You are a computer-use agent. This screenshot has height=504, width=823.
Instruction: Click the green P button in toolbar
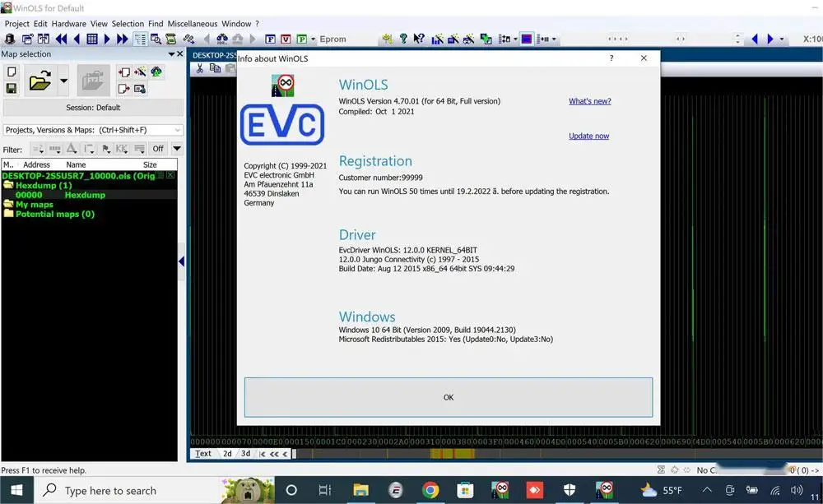pyautogui.click(x=302, y=39)
